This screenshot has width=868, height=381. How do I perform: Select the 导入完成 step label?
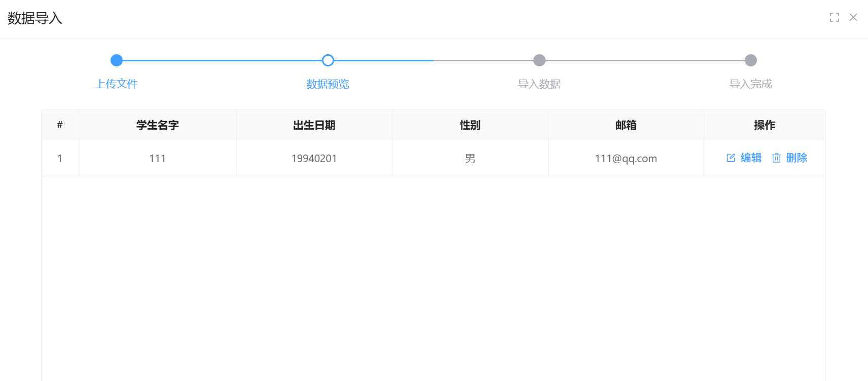(x=751, y=84)
